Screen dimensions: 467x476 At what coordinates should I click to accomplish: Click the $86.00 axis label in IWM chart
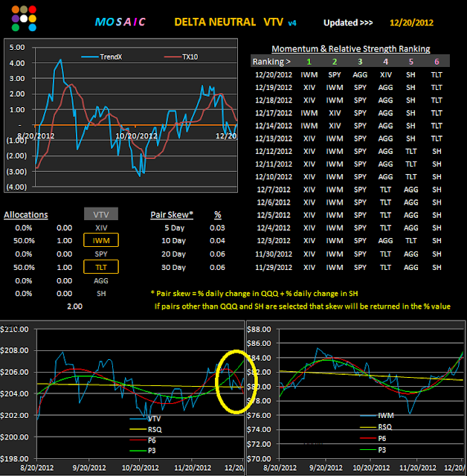(259, 344)
